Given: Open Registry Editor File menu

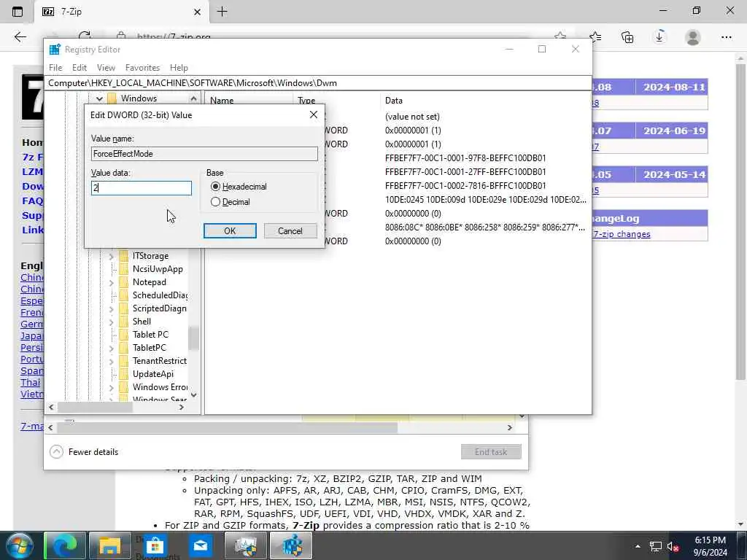Looking at the screenshot, I should pyautogui.click(x=55, y=68).
